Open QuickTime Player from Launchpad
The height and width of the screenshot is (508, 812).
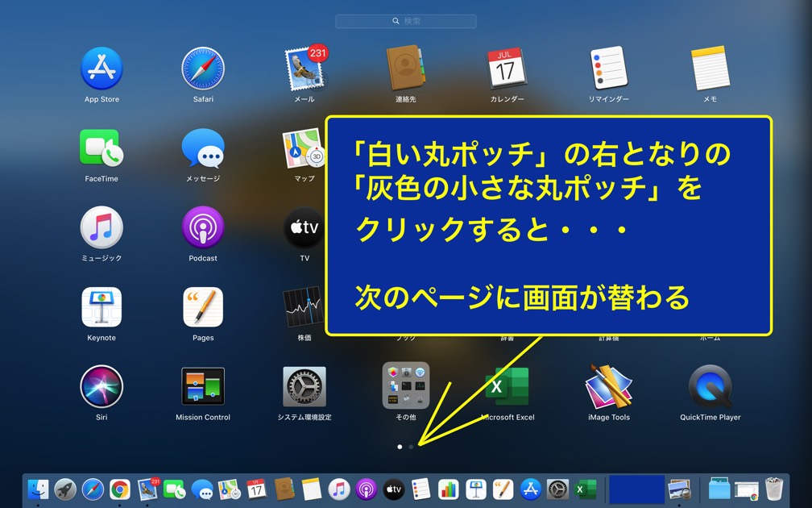tap(710, 387)
